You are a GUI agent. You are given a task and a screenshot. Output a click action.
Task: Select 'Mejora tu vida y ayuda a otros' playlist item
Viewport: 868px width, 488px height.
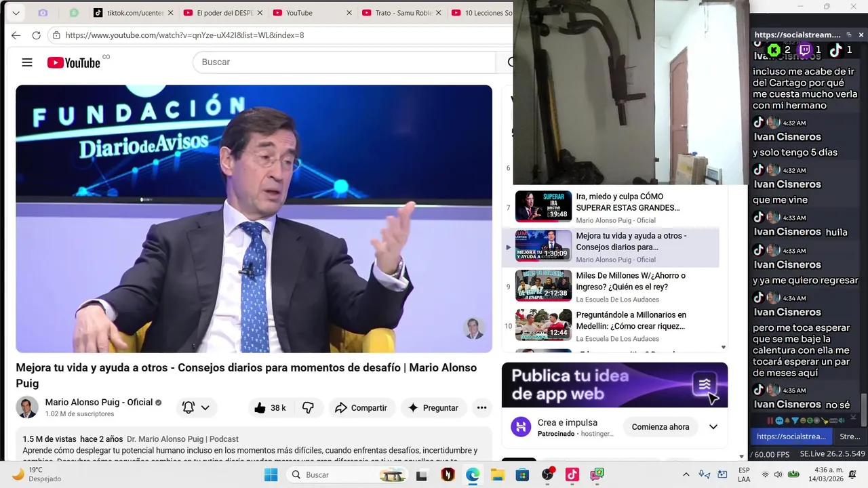coord(610,247)
